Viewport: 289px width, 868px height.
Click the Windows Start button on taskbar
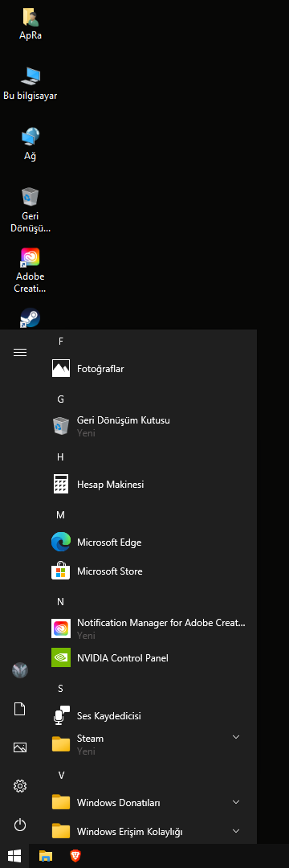(14, 857)
